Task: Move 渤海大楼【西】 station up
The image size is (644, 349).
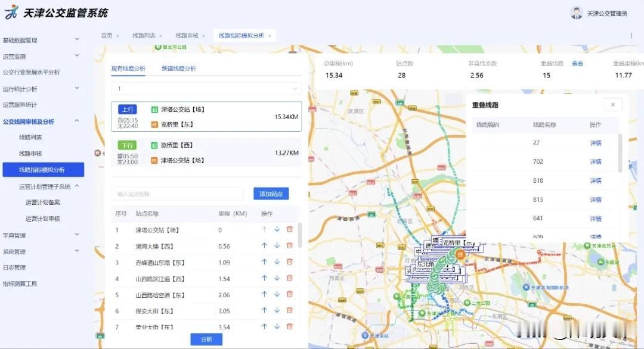Action: tap(264, 245)
